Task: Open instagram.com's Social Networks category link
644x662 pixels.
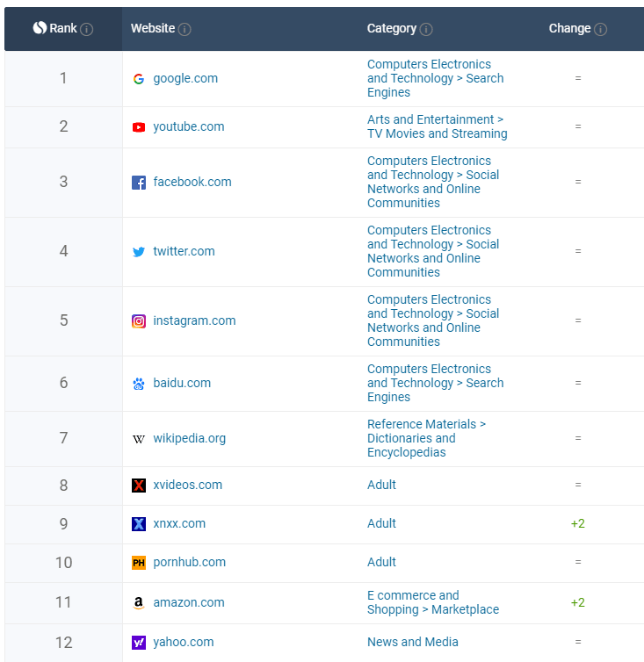Action: coord(433,320)
